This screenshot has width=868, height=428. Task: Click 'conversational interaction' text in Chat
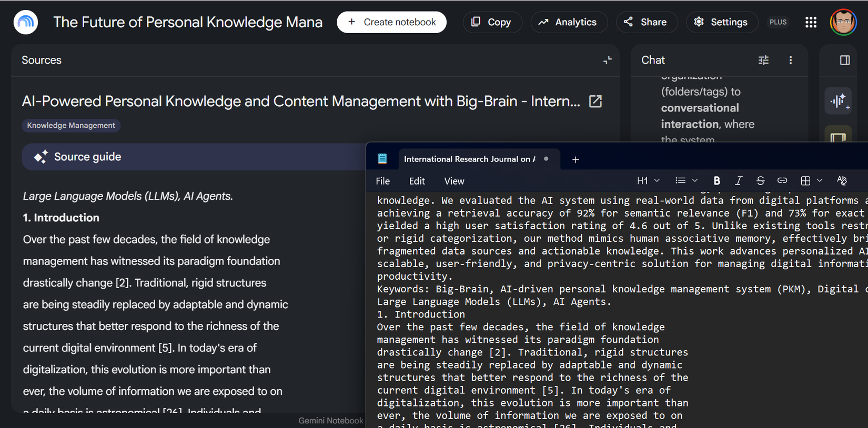click(x=700, y=116)
